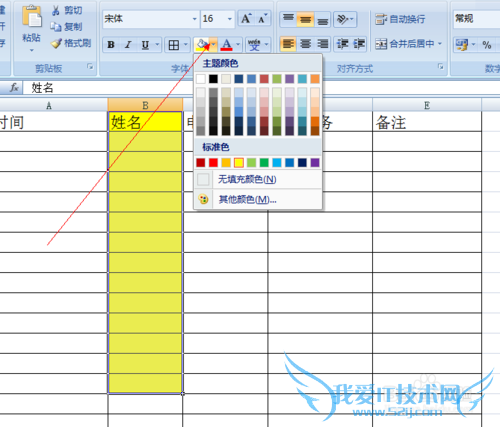
Task: Apply percent style
Action: click(x=487, y=45)
